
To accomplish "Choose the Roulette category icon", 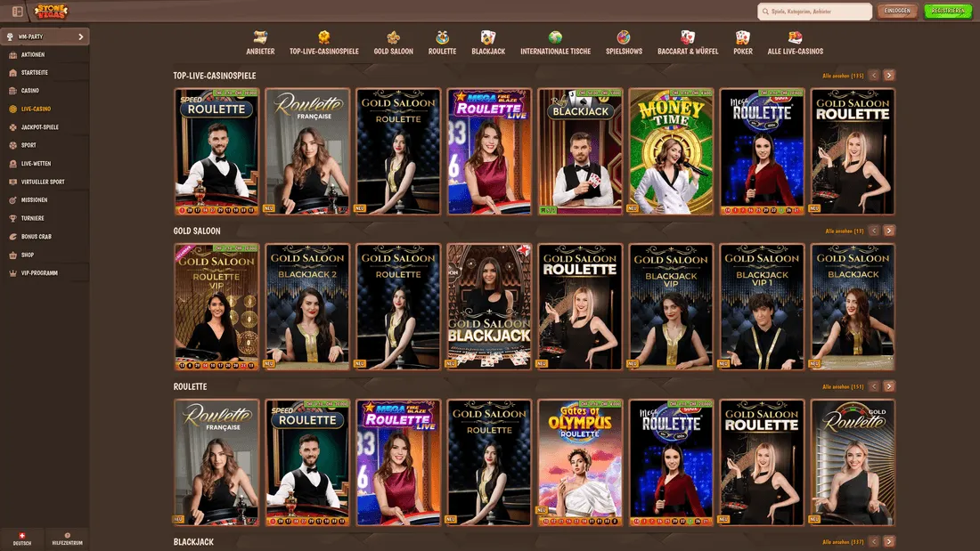I will click(442, 37).
